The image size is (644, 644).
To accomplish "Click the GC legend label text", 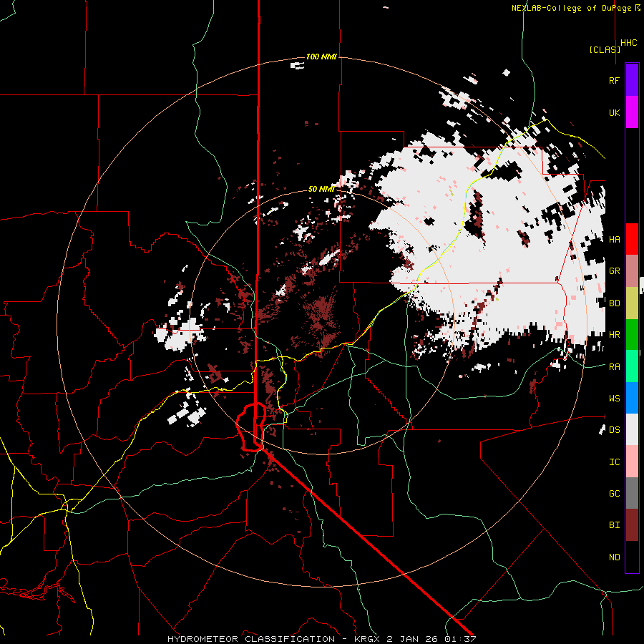I will click(614, 493).
